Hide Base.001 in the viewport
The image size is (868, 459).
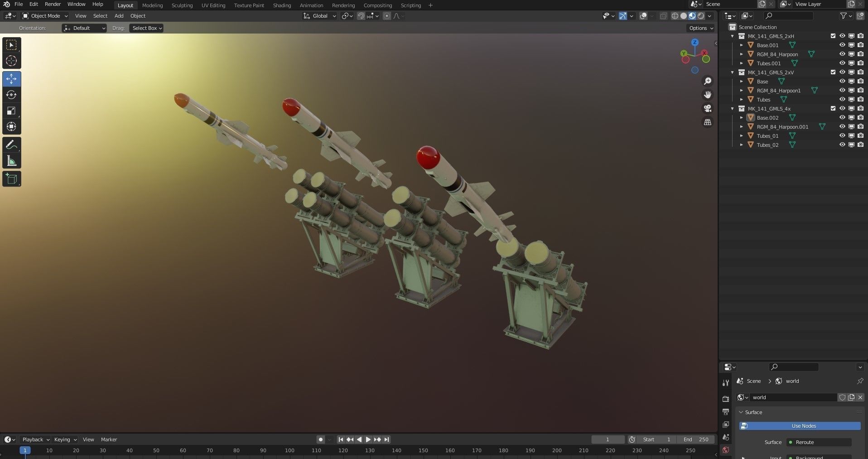pos(842,45)
